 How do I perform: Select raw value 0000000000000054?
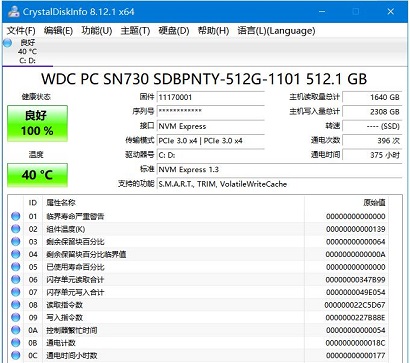(x=356, y=330)
